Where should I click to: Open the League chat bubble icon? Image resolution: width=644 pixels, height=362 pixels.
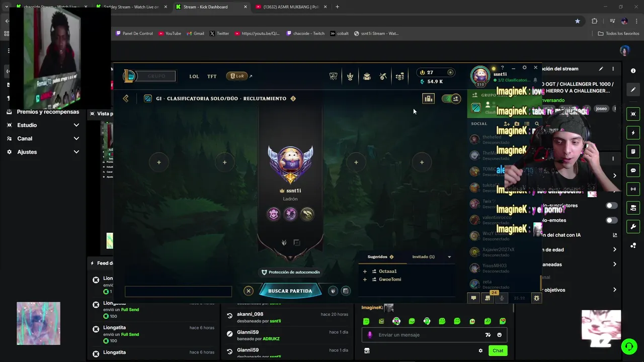tap(473, 298)
